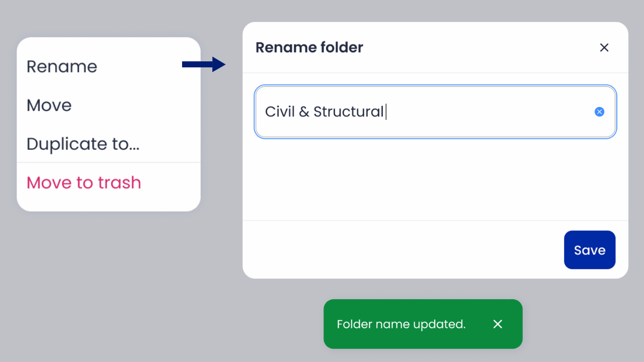Focus the folder name text field

[435, 112]
